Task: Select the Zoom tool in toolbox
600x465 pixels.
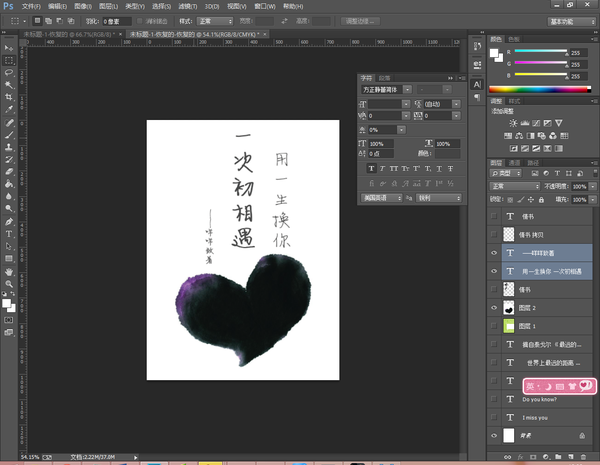Action: click(9, 284)
